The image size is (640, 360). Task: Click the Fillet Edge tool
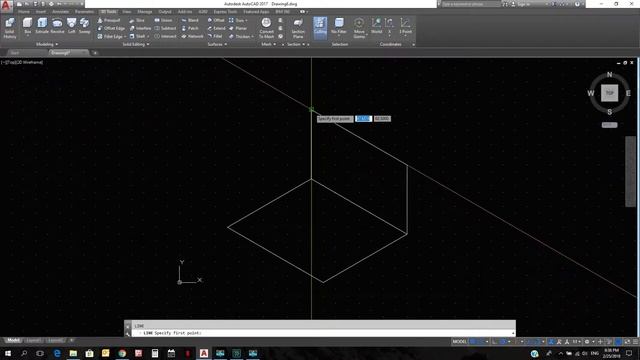111,36
